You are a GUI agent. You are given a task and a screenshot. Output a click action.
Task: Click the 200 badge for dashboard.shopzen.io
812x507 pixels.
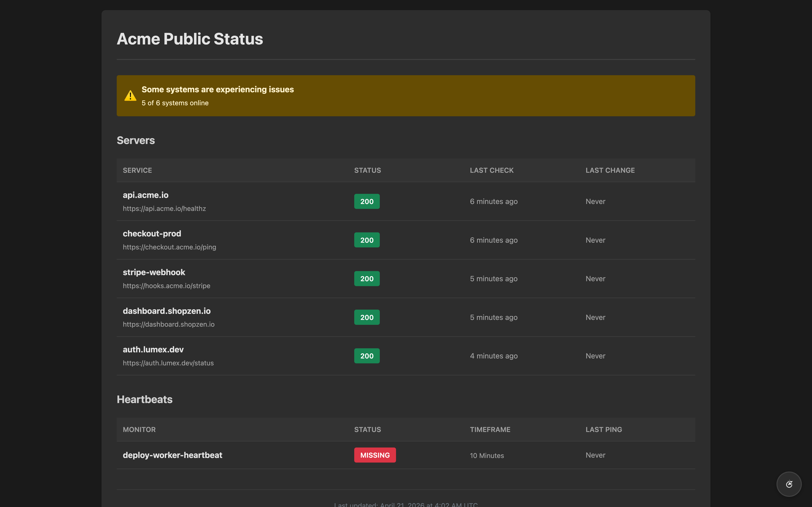tap(366, 317)
